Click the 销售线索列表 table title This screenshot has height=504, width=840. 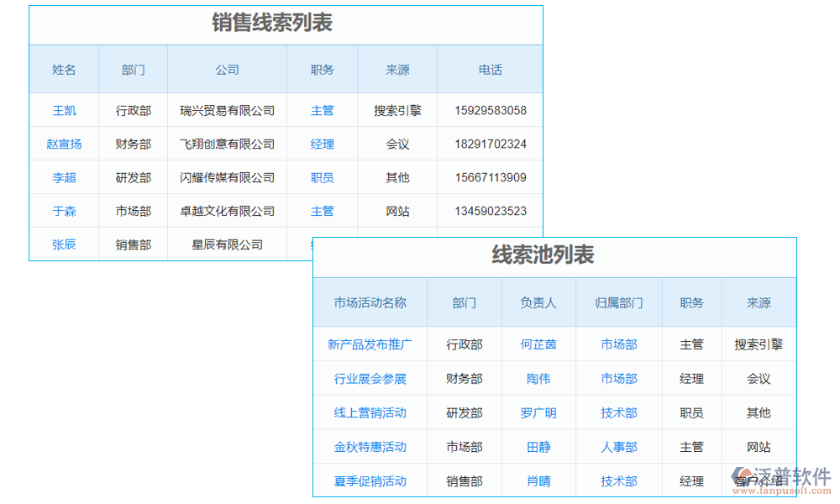pyautogui.click(x=273, y=24)
